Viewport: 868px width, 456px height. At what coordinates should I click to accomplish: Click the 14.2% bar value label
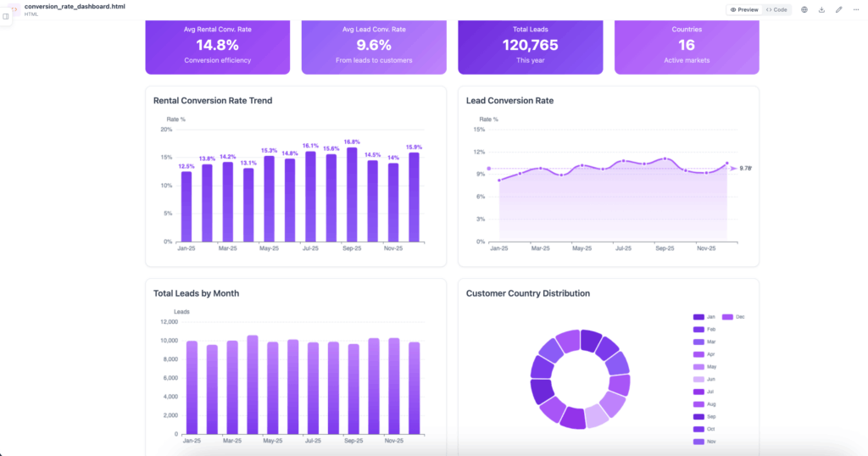click(227, 157)
